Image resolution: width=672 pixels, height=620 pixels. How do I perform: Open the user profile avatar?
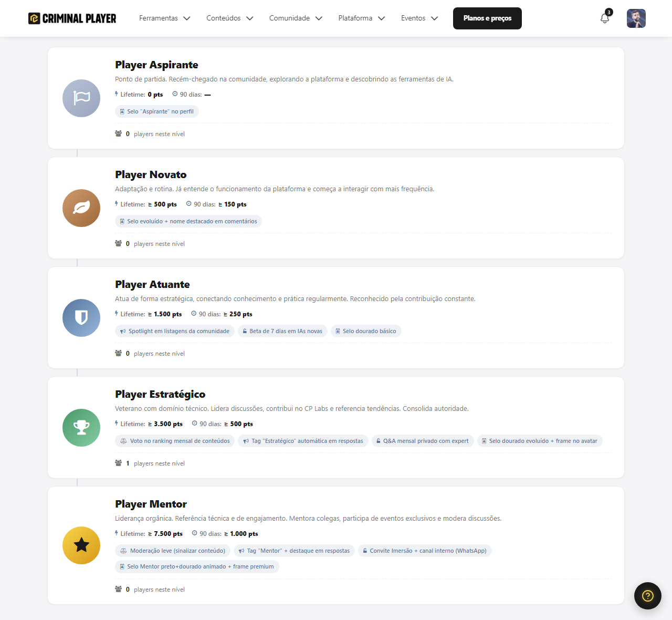(636, 18)
